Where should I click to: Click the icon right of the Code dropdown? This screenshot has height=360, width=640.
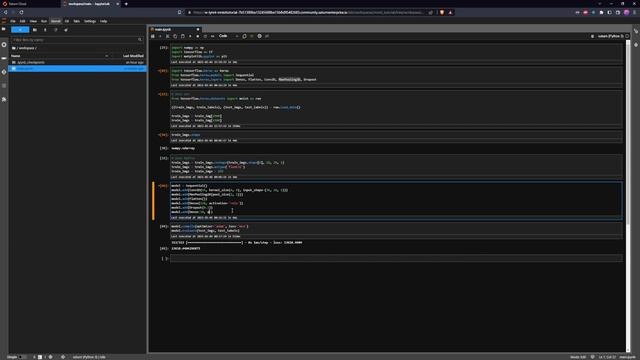pos(244,36)
